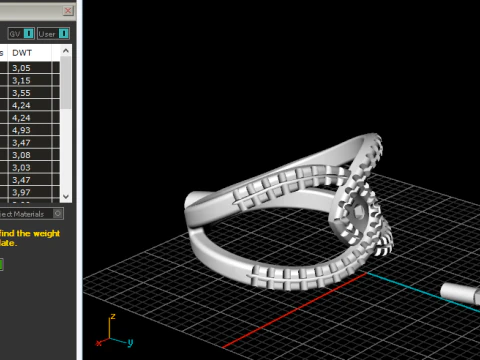This screenshot has height=360, width=480.
Task: Select the cylinder object beside the cyan axis
Action: [x=460, y=293]
